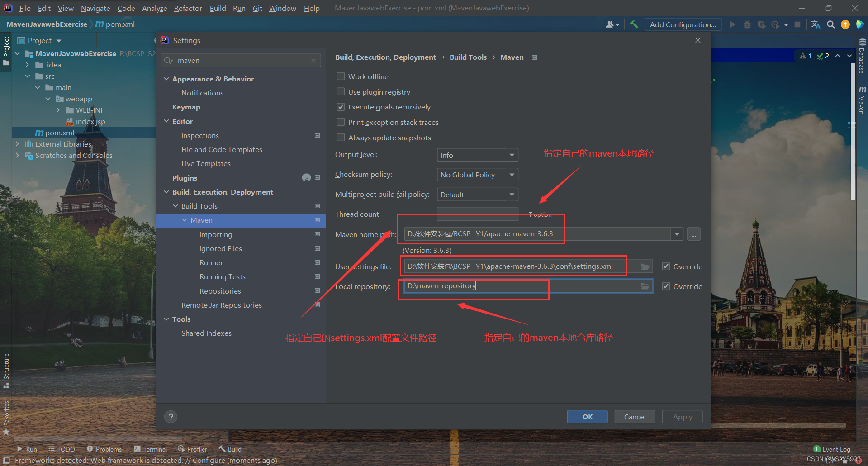Enable Use plugin registry checkbox
Viewport: 868px width, 466px height.
click(341, 92)
